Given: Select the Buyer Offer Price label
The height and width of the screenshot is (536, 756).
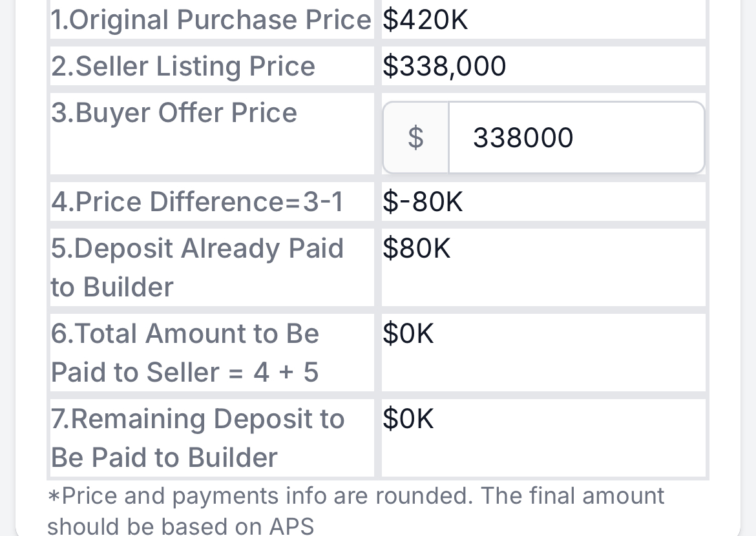Looking at the screenshot, I should [174, 113].
